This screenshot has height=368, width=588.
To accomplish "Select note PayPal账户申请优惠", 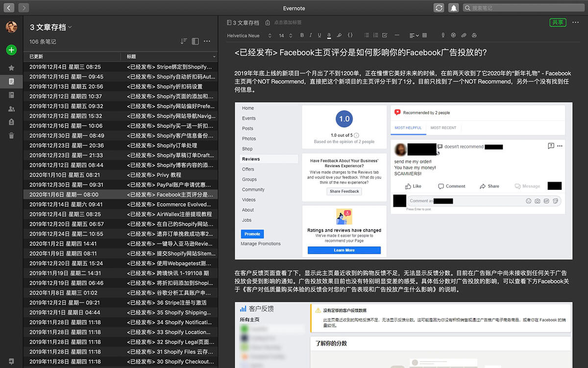I will [121, 184].
